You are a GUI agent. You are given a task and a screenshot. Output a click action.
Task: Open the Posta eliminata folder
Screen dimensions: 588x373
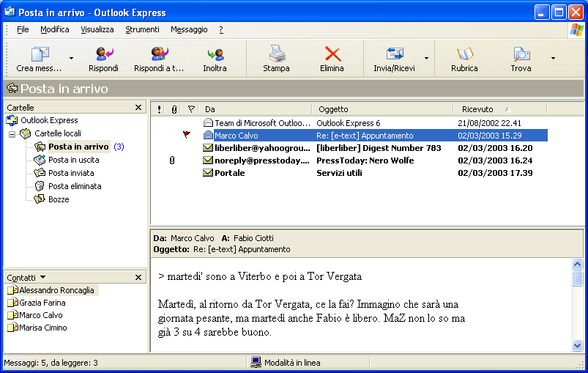75,186
